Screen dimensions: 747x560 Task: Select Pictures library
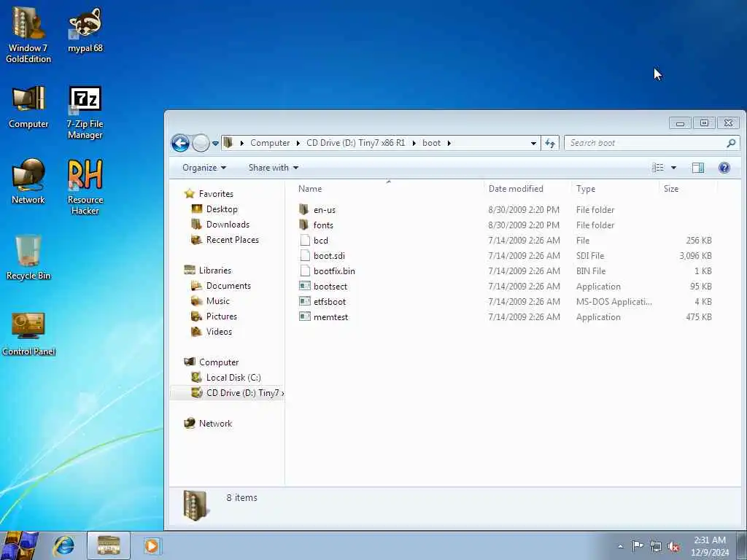(222, 316)
